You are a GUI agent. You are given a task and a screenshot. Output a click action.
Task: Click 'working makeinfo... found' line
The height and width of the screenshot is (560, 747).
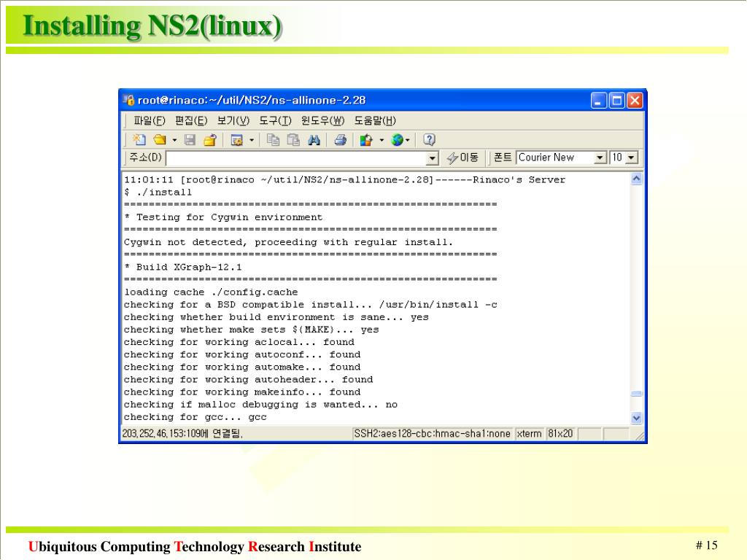[242, 392]
